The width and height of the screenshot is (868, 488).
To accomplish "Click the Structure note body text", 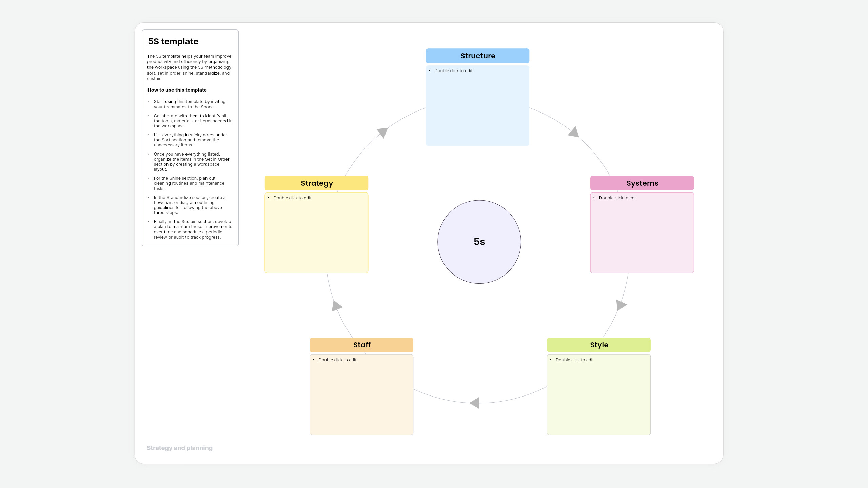I will [x=453, y=71].
